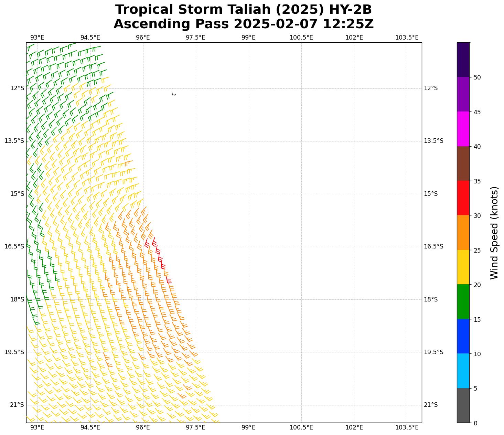
Task: Click the '99E' label on the top axis
Action: 248,38
